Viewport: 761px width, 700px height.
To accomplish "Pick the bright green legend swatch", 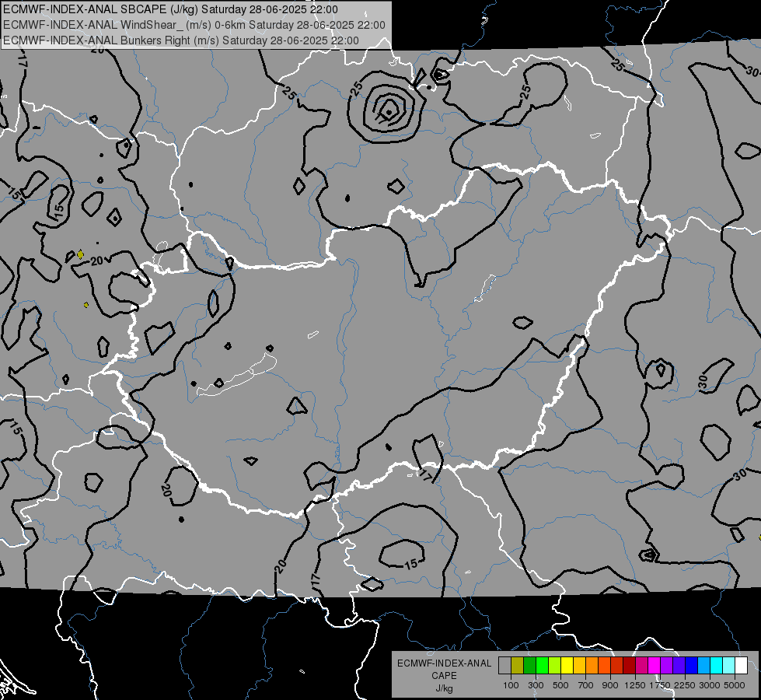I will 542,665.
